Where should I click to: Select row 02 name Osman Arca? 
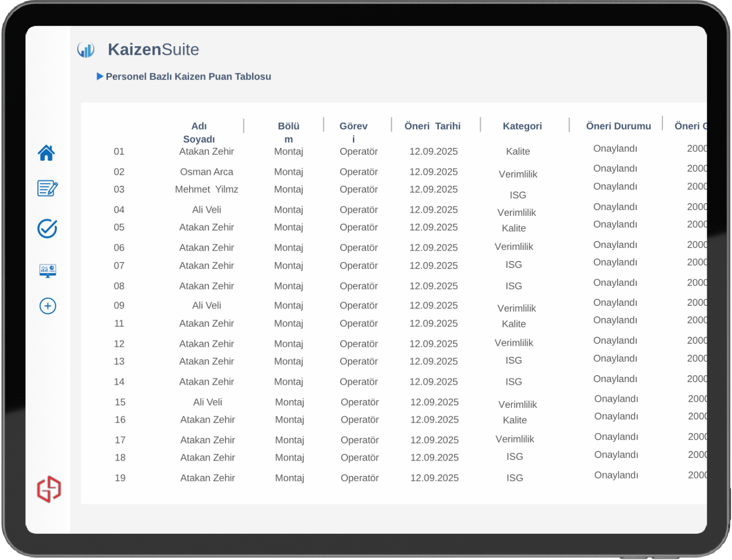(x=206, y=172)
